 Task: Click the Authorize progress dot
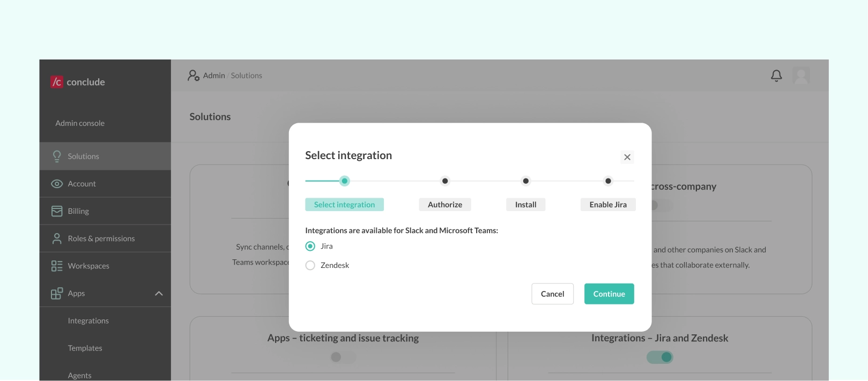pyautogui.click(x=445, y=181)
